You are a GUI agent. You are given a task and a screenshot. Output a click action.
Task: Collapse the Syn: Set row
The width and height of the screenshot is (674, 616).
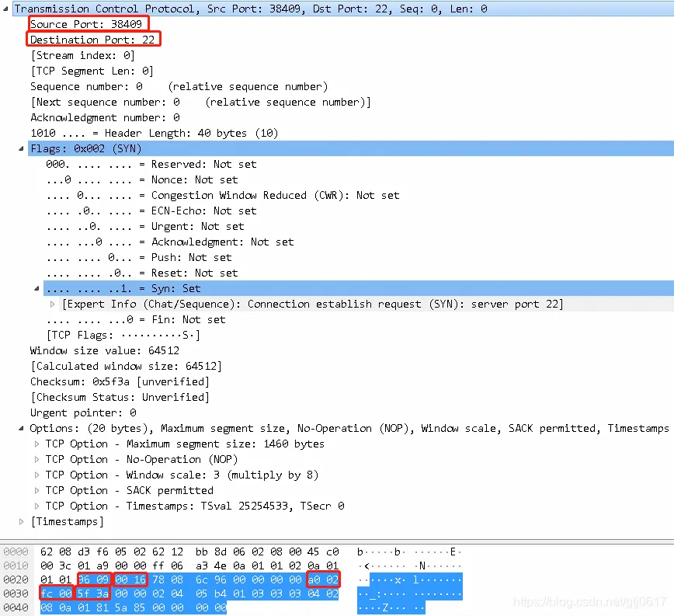[x=37, y=288]
